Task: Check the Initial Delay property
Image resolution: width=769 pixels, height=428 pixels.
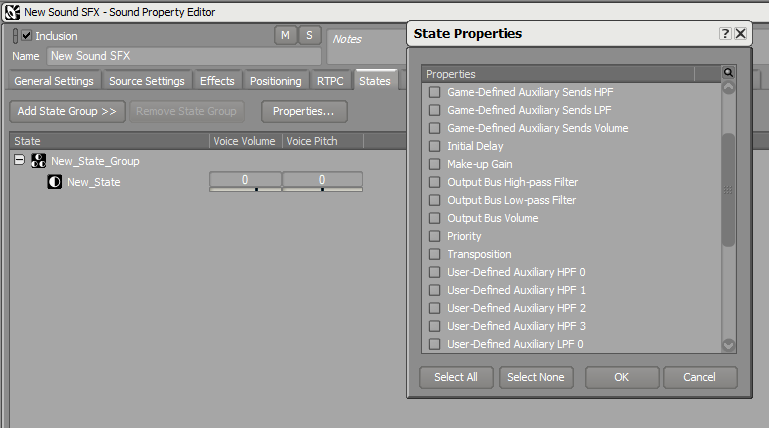Action: (434, 146)
